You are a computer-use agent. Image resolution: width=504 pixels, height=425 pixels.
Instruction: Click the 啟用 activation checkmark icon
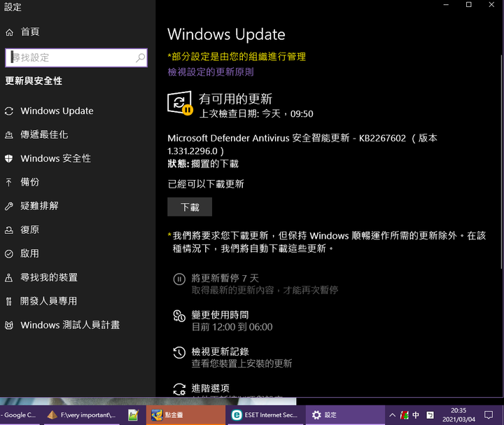point(9,253)
